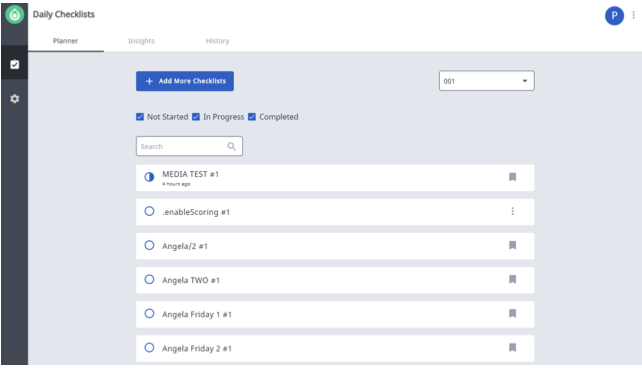The width and height of the screenshot is (642, 369).
Task: Click the MEDIA TEST #1 bookmark icon
Action: [x=512, y=177]
